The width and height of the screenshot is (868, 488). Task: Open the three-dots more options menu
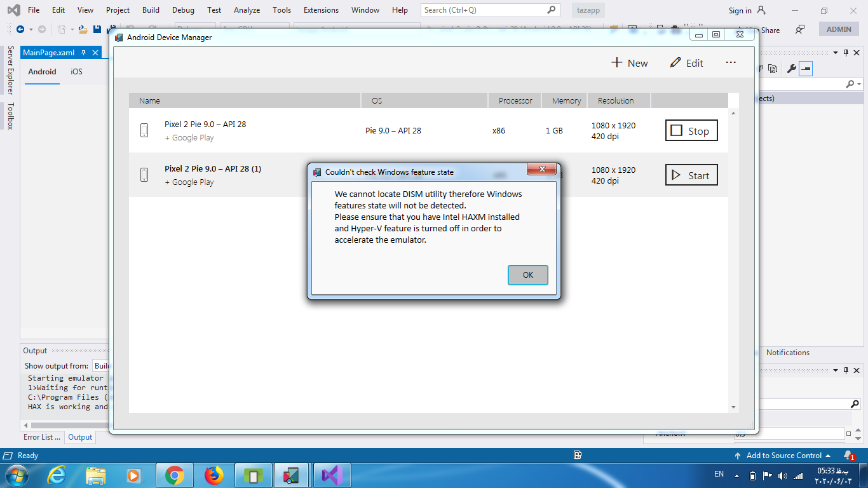tap(731, 63)
